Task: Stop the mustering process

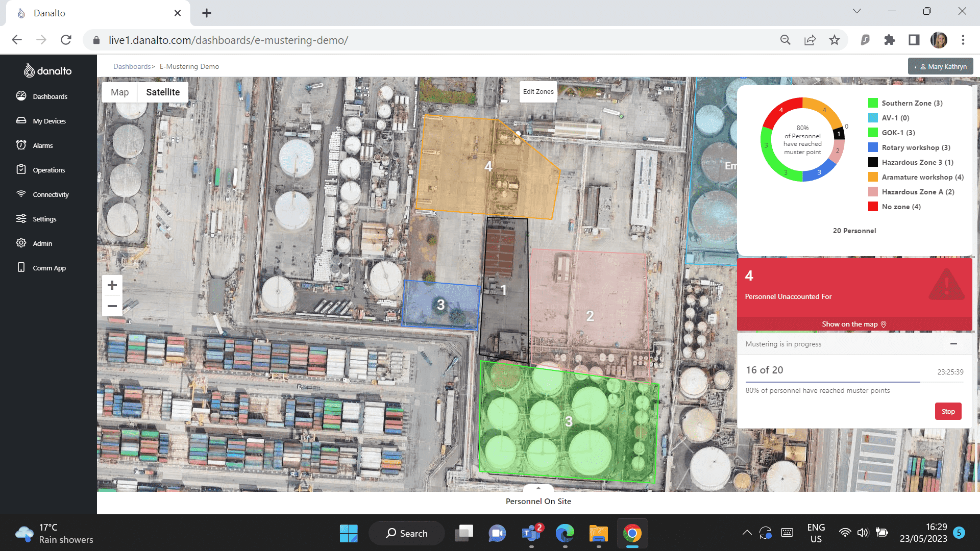Action: click(x=948, y=411)
